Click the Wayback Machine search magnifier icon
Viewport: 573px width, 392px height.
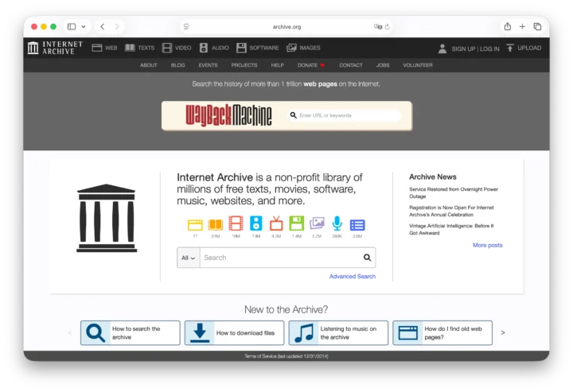[x=293, y=115]
